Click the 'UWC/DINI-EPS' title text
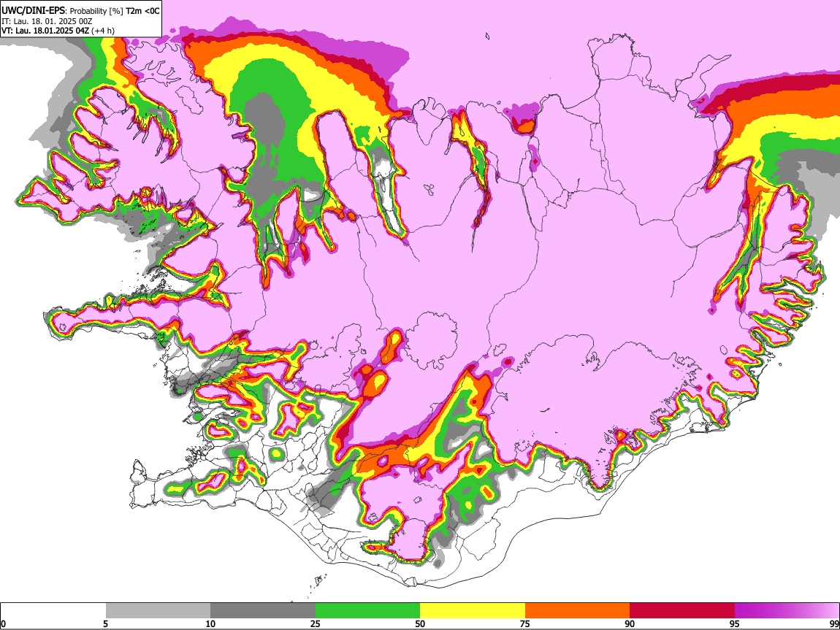Viewport: 840px width, 630px height. tap(31, 11)
